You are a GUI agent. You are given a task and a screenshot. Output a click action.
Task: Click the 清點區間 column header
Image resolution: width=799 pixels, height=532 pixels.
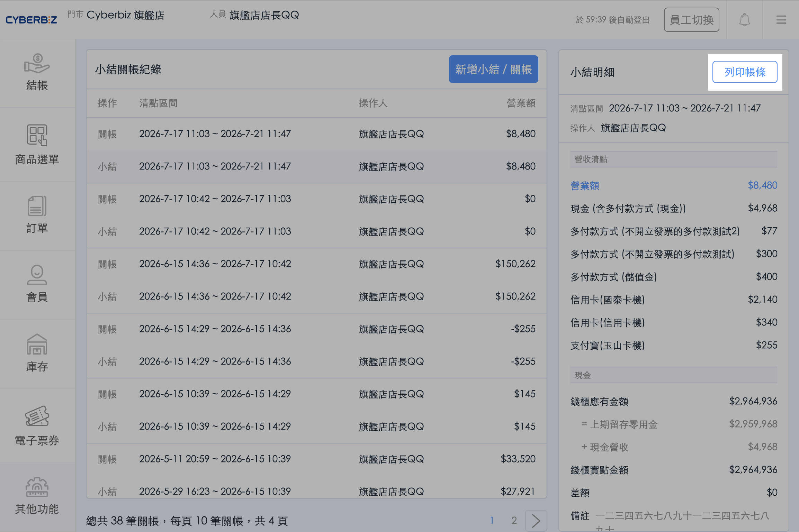coord(158,103)
